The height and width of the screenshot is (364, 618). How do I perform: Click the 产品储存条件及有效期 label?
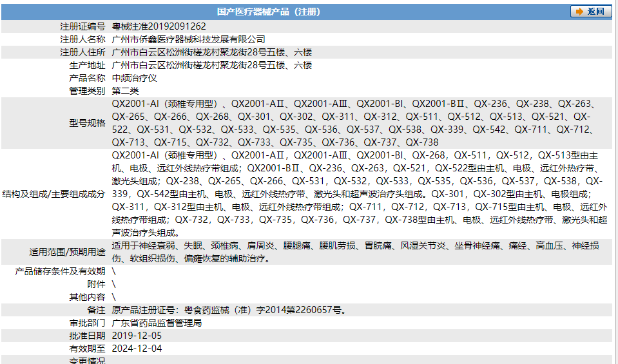click(x=60, y=271)
